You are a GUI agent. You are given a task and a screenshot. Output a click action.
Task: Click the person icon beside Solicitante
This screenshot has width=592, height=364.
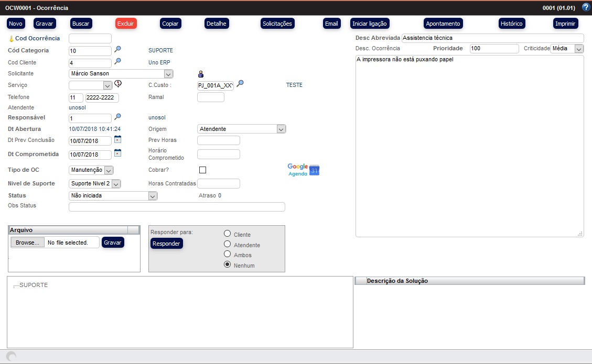[x=201, y=74]
